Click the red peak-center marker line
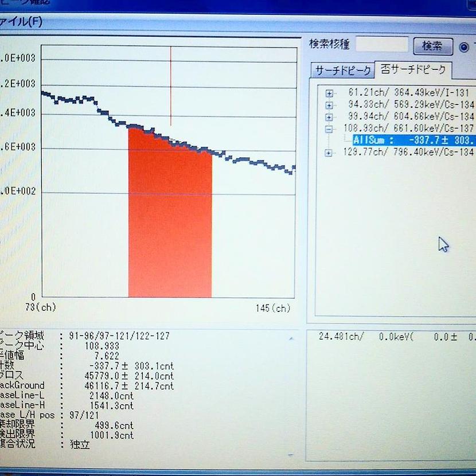476x476 pixels. click(171, 86)
